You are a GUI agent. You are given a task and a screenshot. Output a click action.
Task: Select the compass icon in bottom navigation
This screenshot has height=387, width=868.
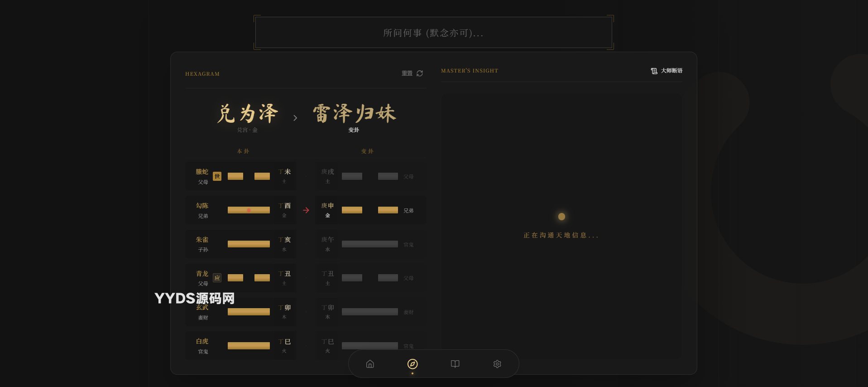412,364
